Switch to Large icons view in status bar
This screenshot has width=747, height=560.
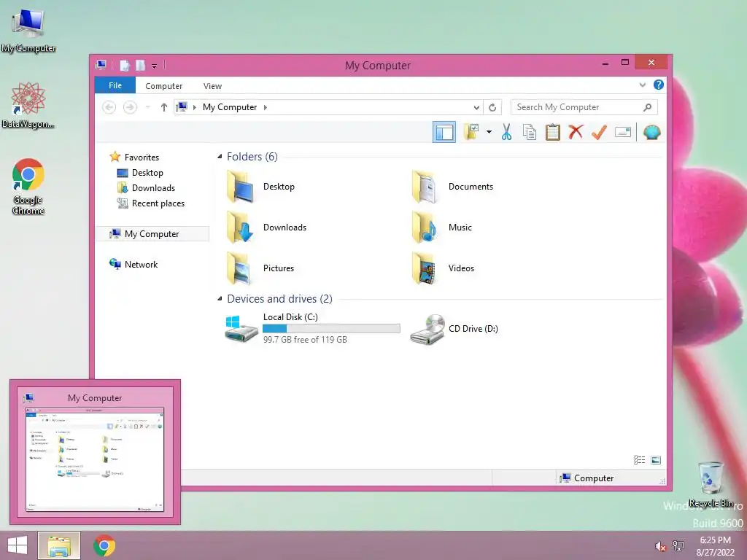pos(656,460)
